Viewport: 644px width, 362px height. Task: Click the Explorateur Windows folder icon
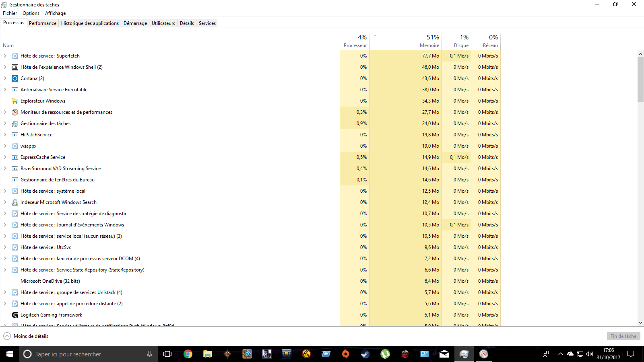15,101
